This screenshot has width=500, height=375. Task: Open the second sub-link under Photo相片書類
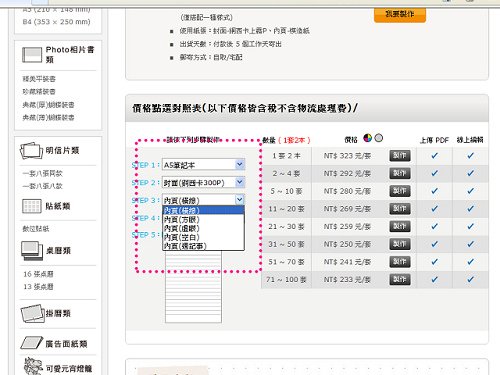[x=39, y=92]
